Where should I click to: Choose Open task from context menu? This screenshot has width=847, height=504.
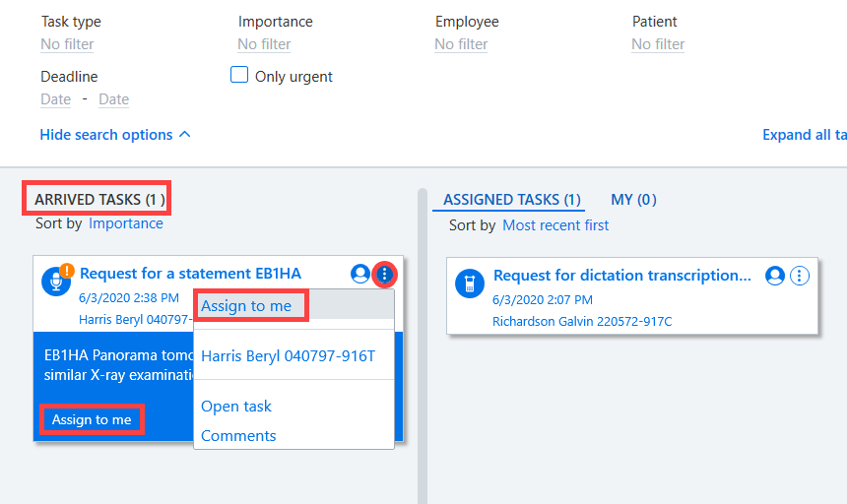236,407
